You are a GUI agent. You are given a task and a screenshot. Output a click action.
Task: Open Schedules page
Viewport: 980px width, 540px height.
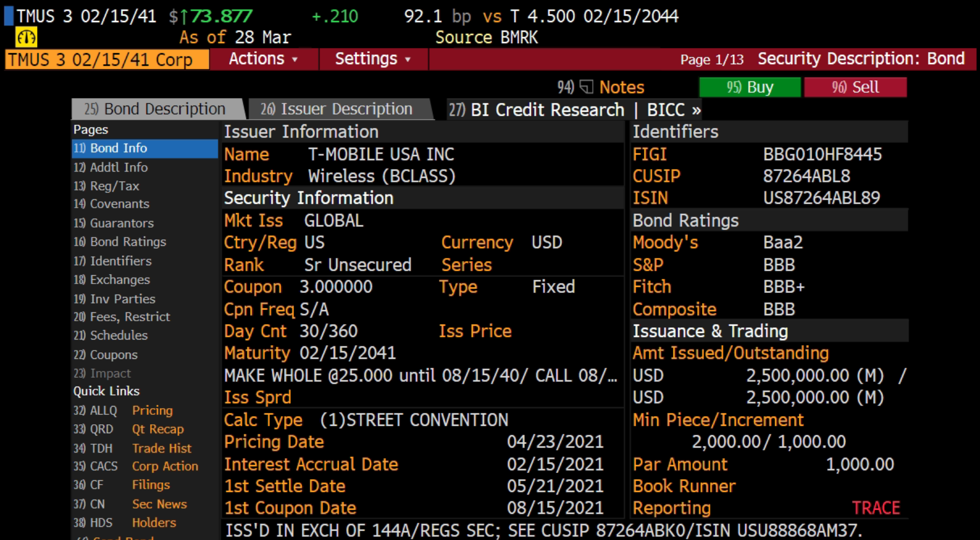tap(110, 335)
